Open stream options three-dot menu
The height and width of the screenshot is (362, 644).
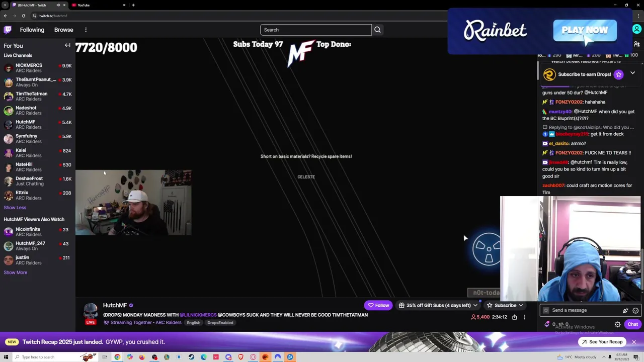(524, 317)
